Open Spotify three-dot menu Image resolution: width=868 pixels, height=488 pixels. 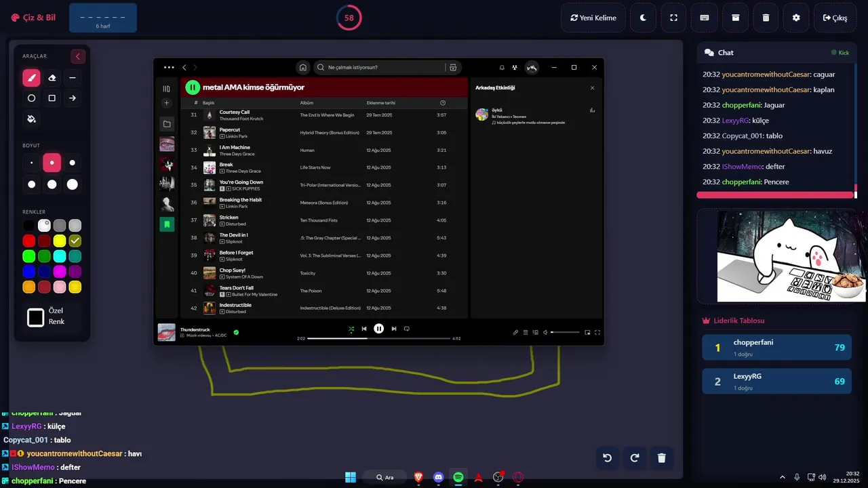tap(169, 67)
